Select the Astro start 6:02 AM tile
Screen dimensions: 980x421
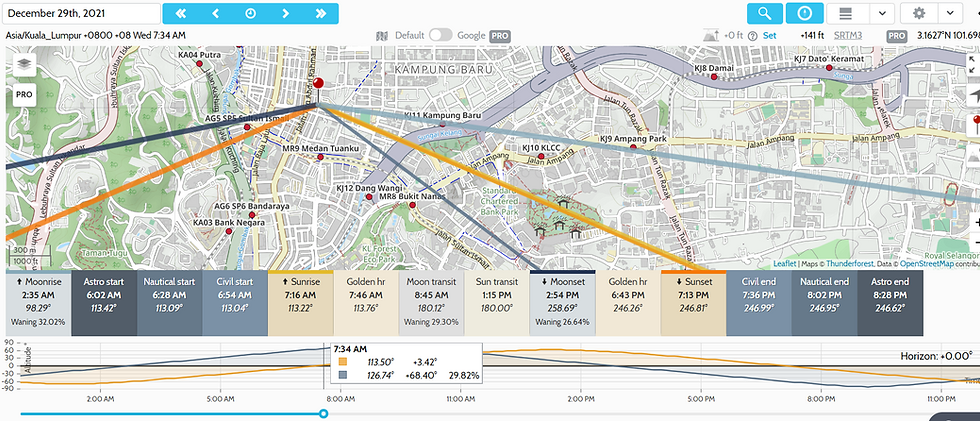pos(104,304)
